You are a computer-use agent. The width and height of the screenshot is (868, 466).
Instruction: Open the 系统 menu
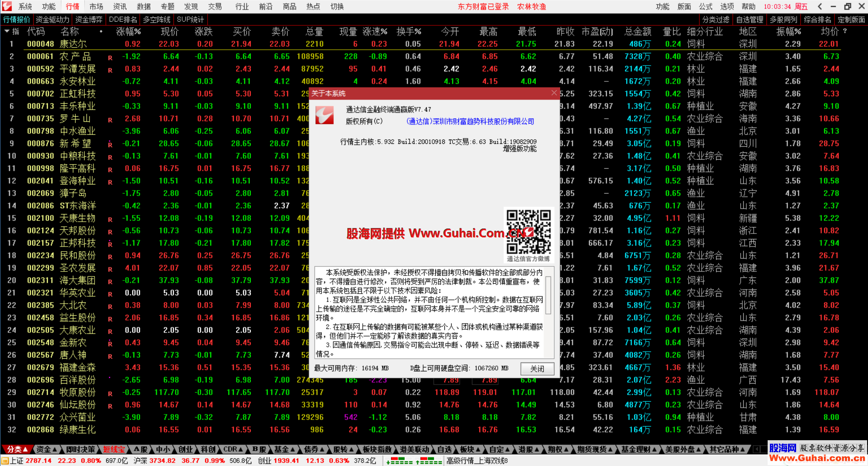25,6
